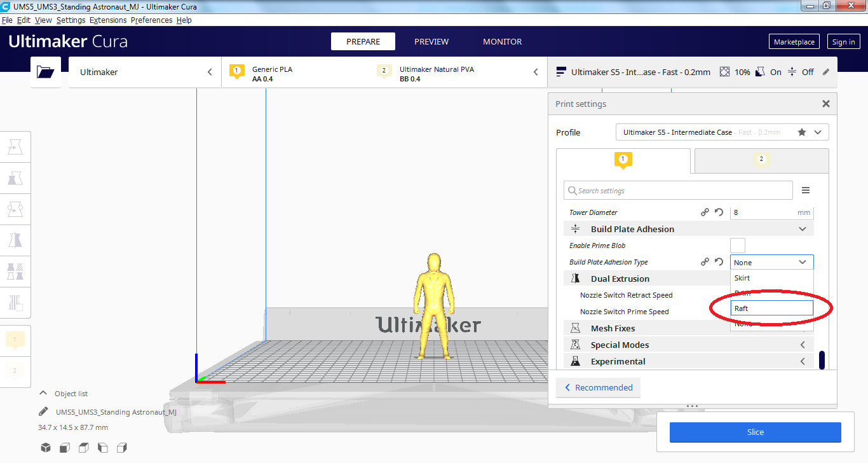
Task: Switch to extruder 2 settings tab
Action: point(761,160)
